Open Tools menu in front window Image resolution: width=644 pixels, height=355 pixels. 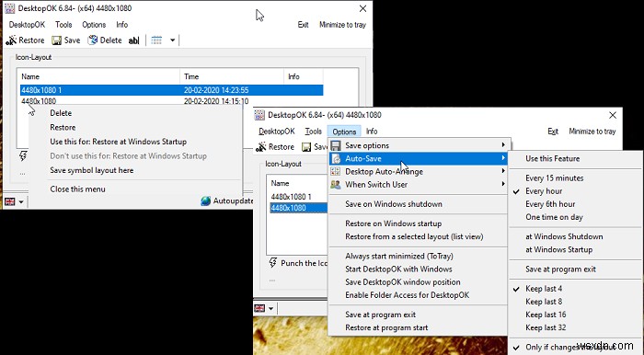coord(313,132)
